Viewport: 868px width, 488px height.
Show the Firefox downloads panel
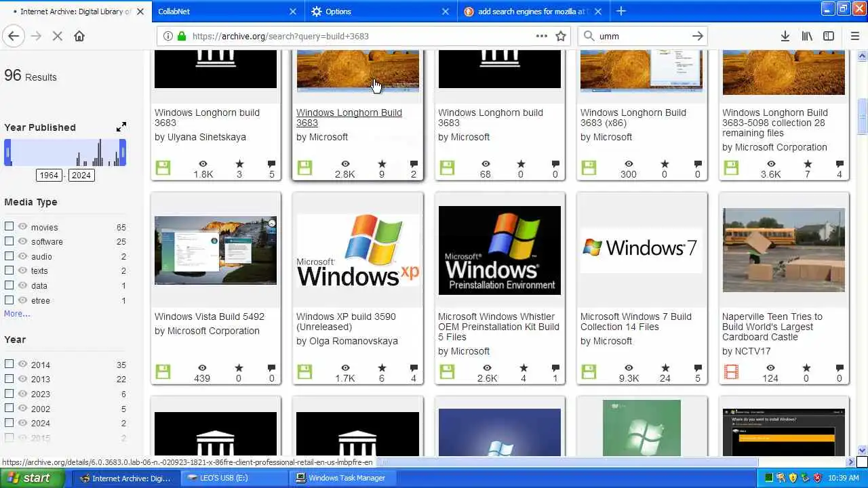coord(785,36)
